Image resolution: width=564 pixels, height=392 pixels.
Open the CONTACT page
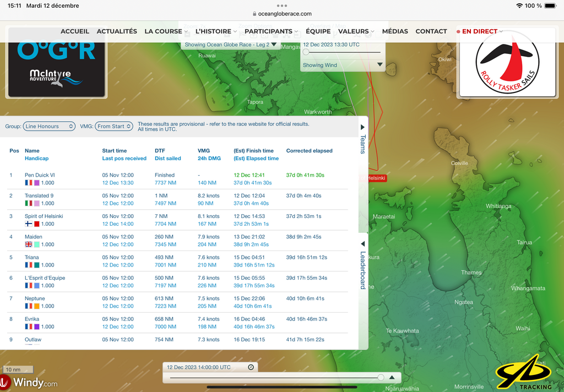(x=431, y=31)
